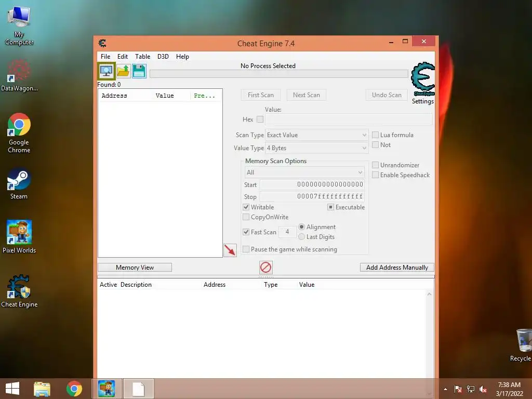Image resolution: width=532 pixels, height=399 pixels.
Task: Click the Windows Start button
Action: pyautogui.click(x=12, y=389)
